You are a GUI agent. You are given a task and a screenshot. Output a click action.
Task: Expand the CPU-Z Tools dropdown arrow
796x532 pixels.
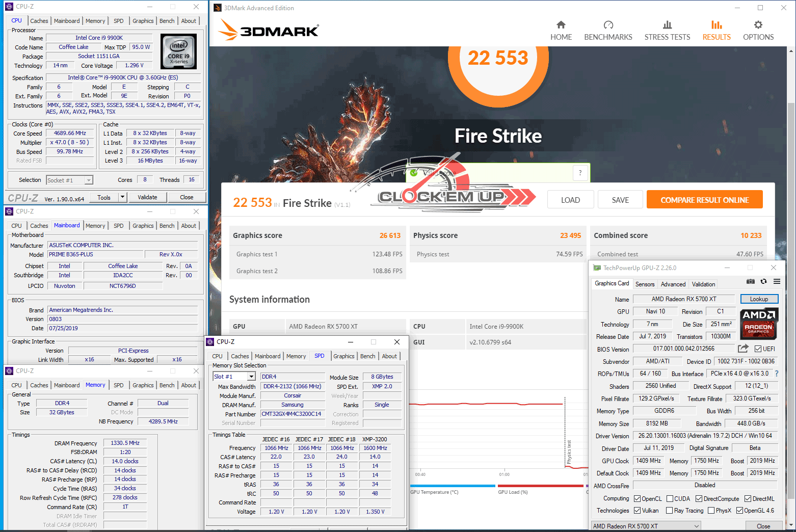coord(122,197)
